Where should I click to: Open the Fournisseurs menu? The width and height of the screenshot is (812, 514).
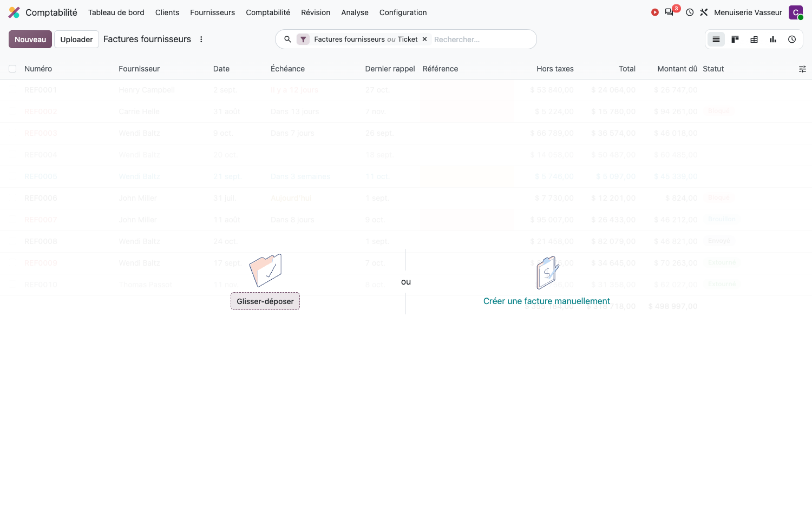tap(213, 12)
